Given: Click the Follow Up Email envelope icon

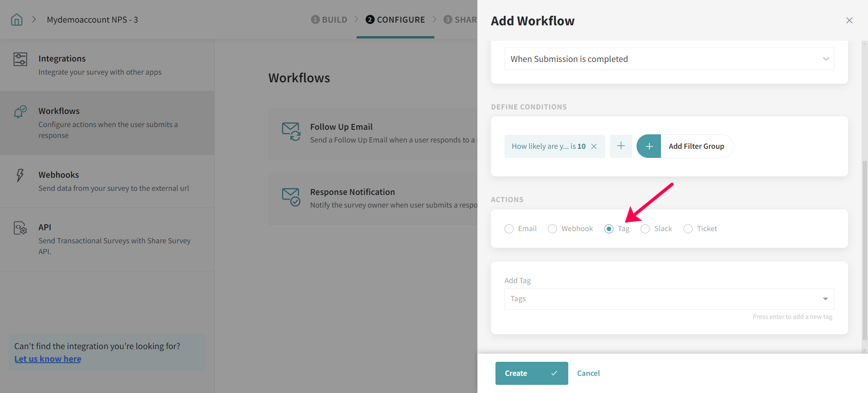Looking at the screenshot, I should coord(291,132).
